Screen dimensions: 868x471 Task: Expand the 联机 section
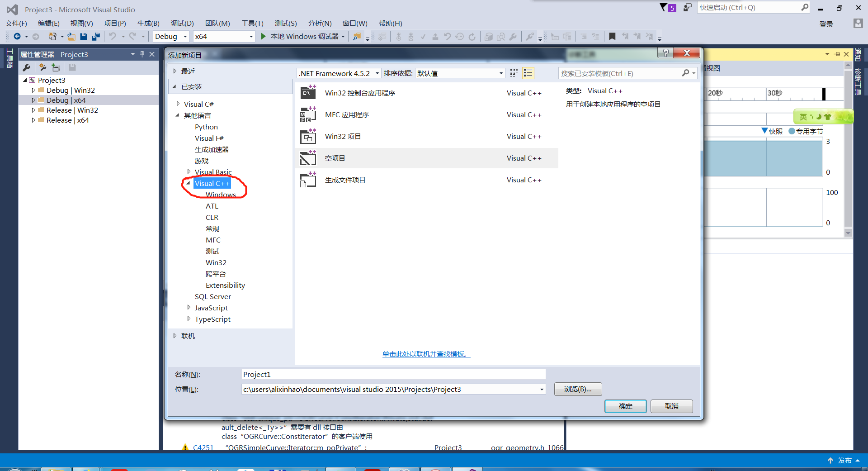point(175,336)
